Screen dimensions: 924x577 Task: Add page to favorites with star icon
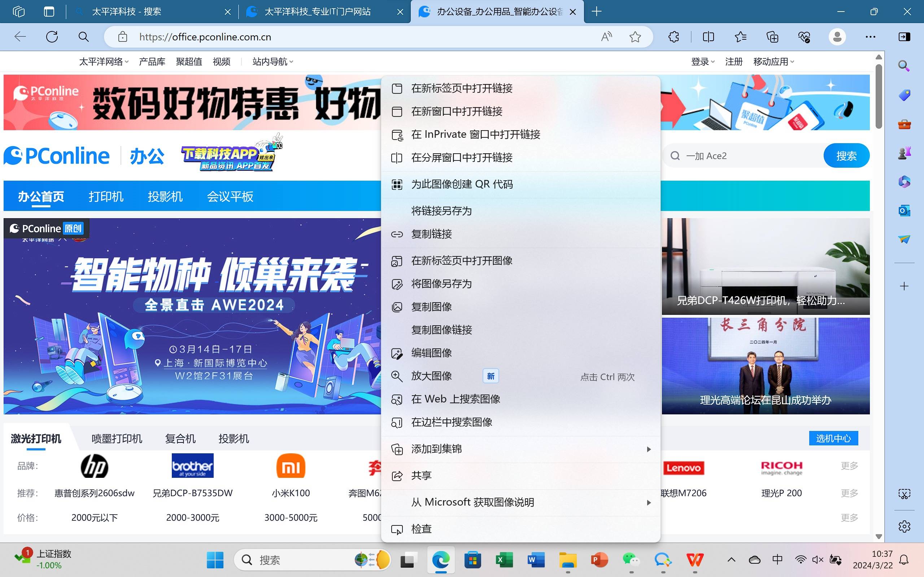click(635, 37)
